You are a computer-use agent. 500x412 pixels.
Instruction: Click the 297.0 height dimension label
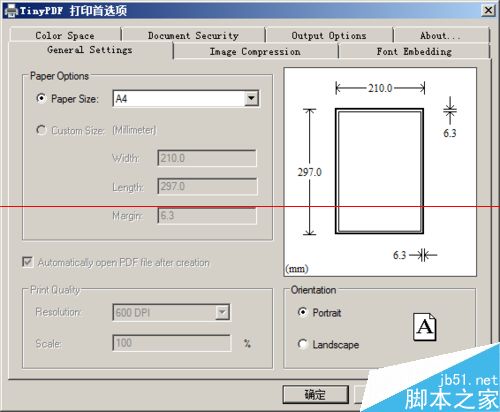(310, 172)
